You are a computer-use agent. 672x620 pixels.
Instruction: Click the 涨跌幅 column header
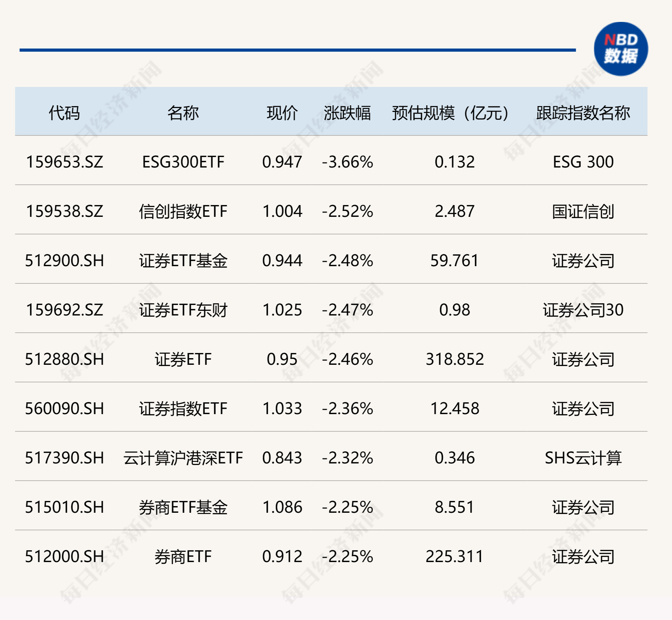347,113
